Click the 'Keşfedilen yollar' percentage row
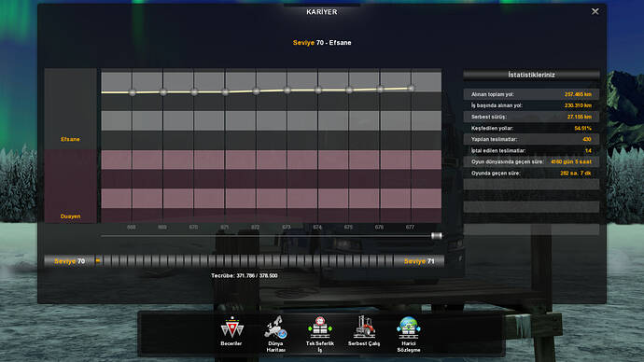644x362 pixels. [x=531, y=128]
